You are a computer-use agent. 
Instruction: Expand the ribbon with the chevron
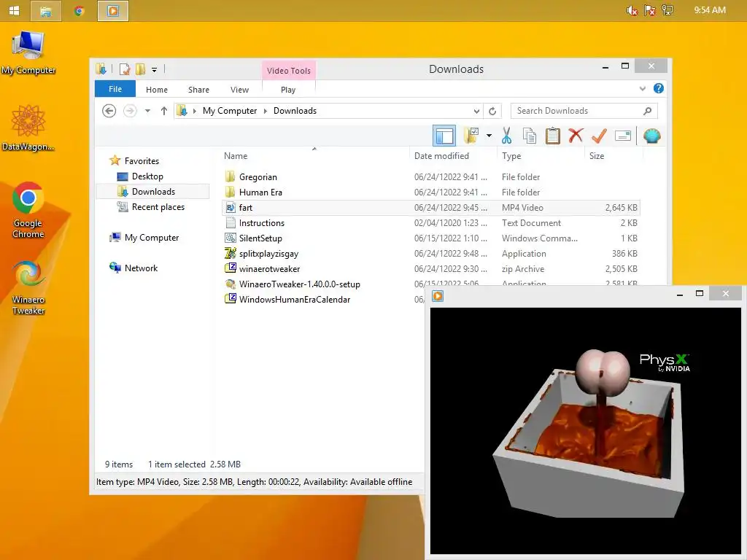[643, 88]
